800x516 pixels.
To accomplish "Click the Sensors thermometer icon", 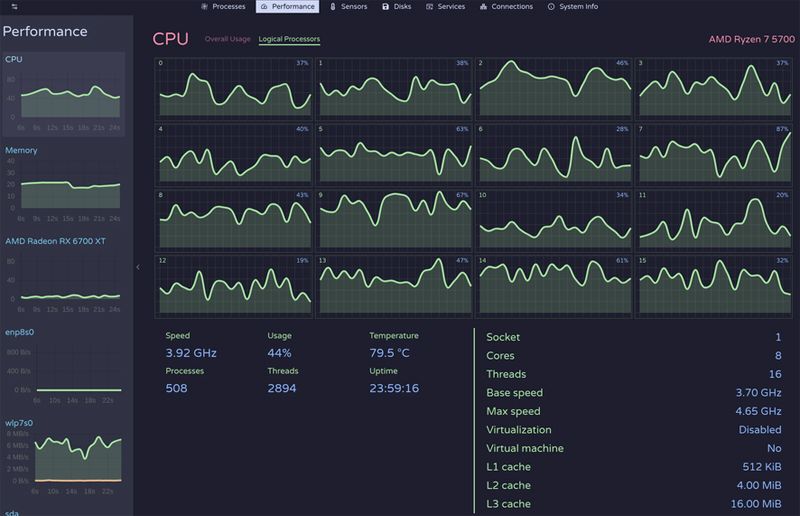I will [333, 7].
